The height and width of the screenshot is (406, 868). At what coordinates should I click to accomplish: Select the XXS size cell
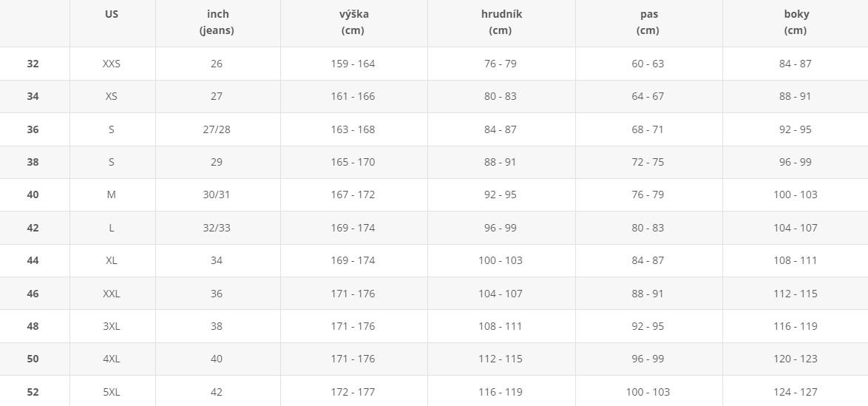pos(111,64)
